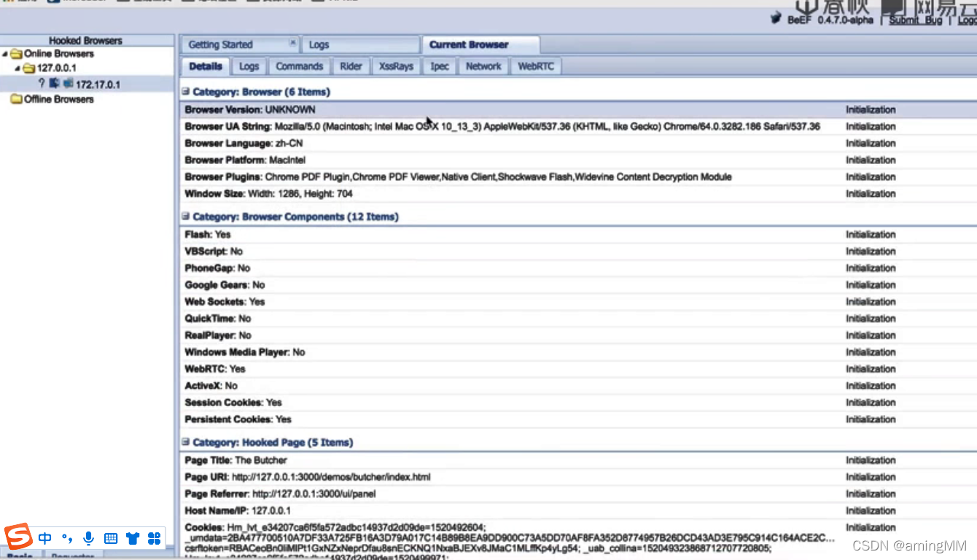The height and width of the screenshot is (560, 977).
Task: Click the Browser Language: zh-CN row
Action: tap(578, 144)
